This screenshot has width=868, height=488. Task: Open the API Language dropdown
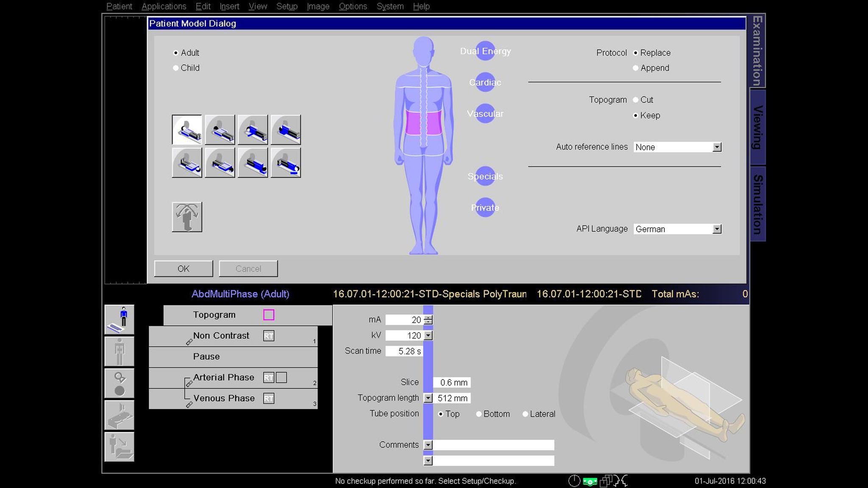(x=717, y=229)
